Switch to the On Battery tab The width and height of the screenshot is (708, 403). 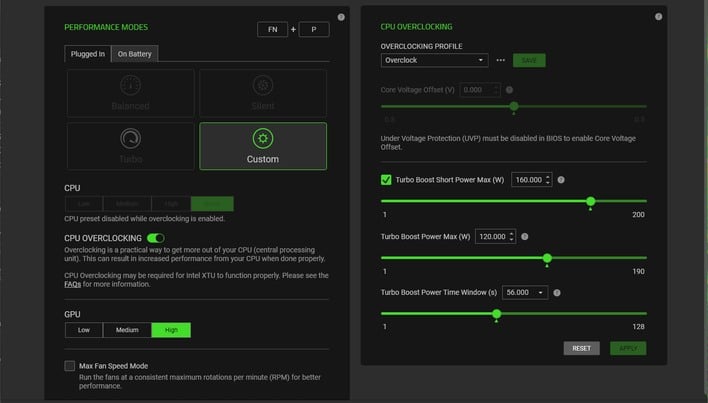pyautogui.click(x=135, y=54)
